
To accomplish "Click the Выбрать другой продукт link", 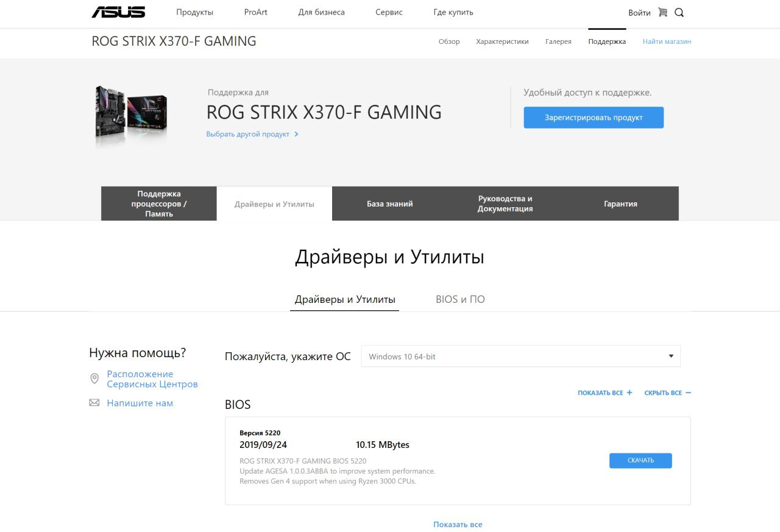I will (x=247, y=134).
